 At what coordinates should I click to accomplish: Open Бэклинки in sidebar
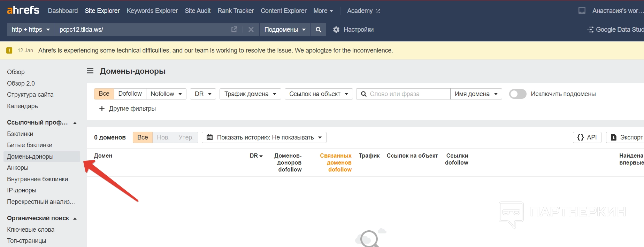click(x=20, y=134)
